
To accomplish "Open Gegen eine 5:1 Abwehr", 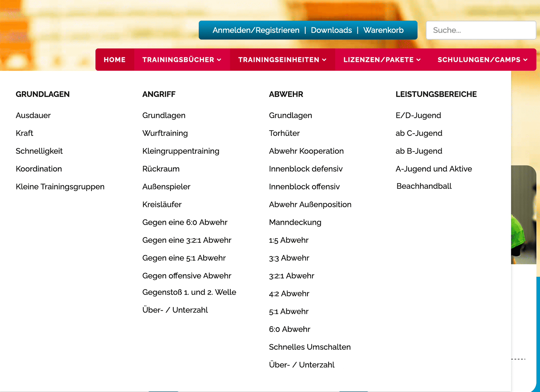I will 184,258.
